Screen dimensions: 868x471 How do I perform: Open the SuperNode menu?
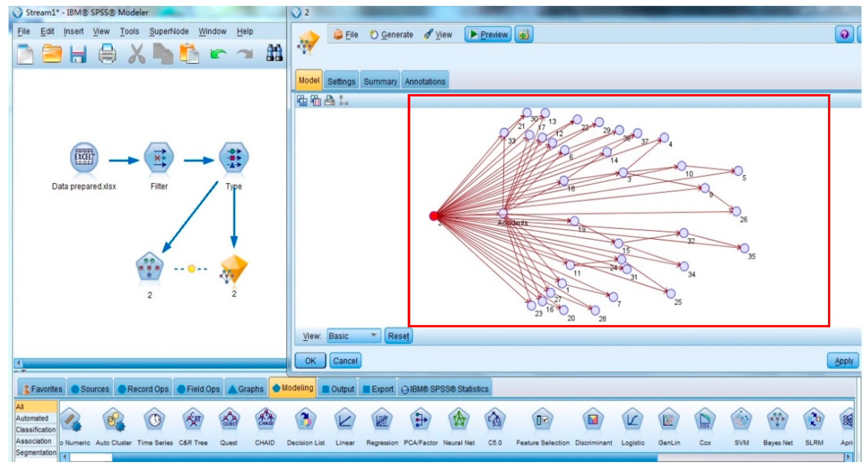point(169,31)
